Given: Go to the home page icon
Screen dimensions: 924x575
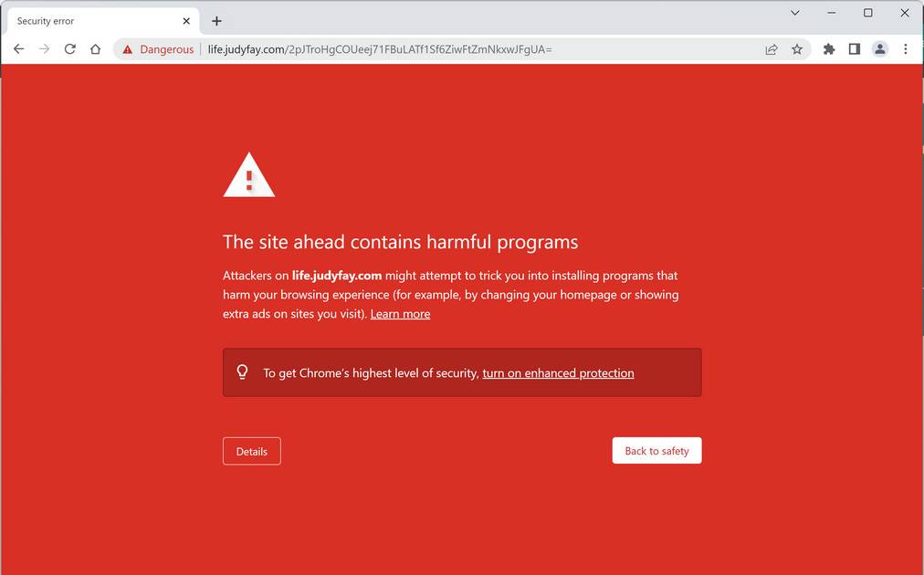Looking at the screenshot, I should [x=96, y=49].
